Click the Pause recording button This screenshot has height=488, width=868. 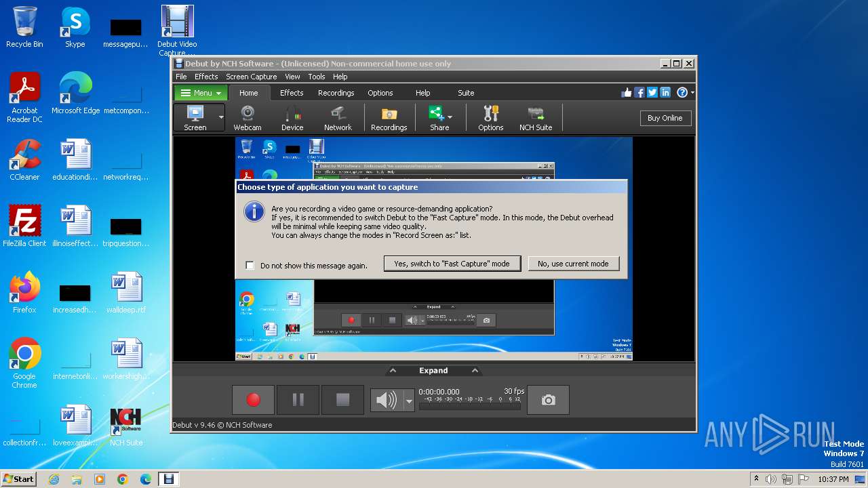(298, 400)
